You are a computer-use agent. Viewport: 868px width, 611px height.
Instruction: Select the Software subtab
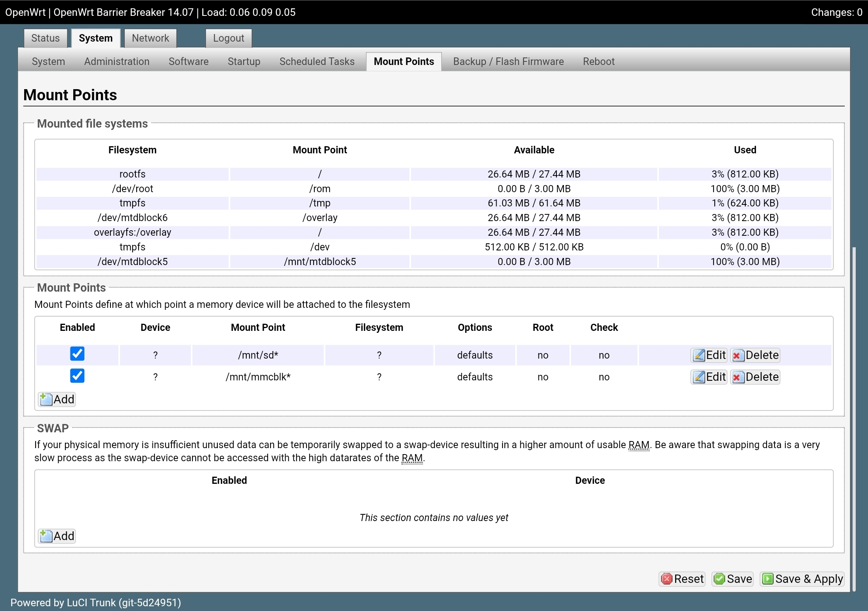pyautogui.click(x=188, y=61)
